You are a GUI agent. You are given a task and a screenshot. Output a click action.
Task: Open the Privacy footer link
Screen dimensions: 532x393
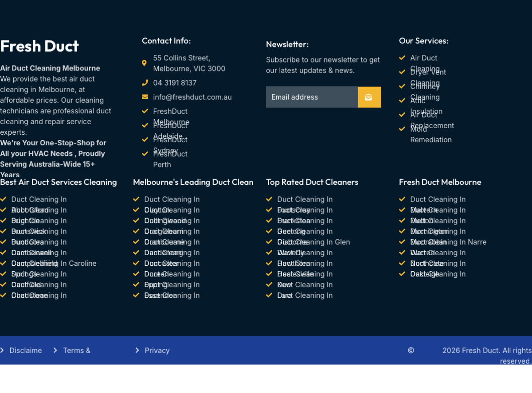click(x=157, y=350)
